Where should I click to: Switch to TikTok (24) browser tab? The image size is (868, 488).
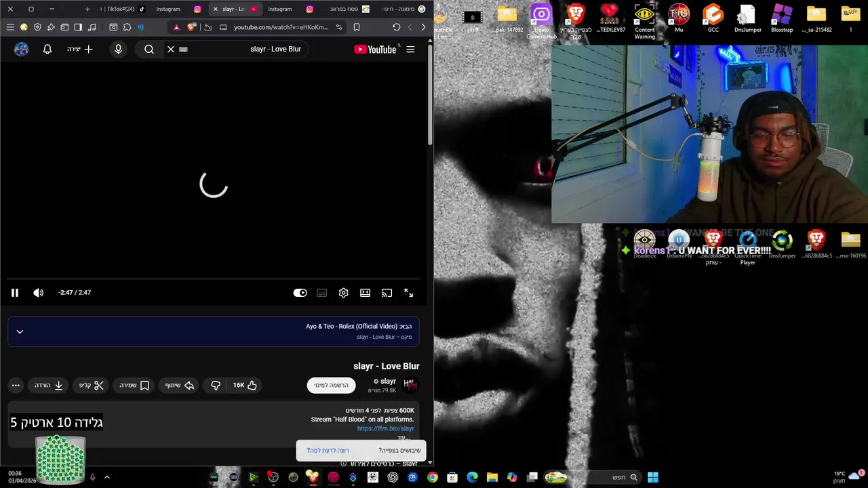pyautogui.click(x=124, y=9)
